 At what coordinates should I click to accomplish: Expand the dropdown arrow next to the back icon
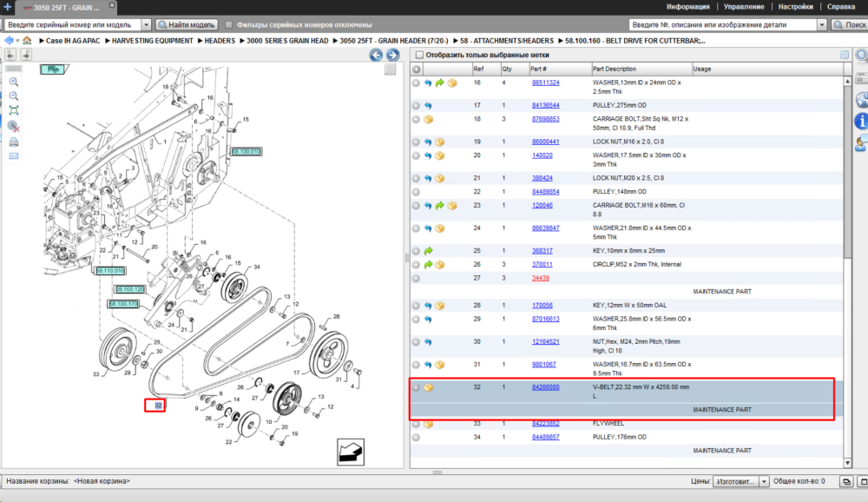(x=17, y=41)
